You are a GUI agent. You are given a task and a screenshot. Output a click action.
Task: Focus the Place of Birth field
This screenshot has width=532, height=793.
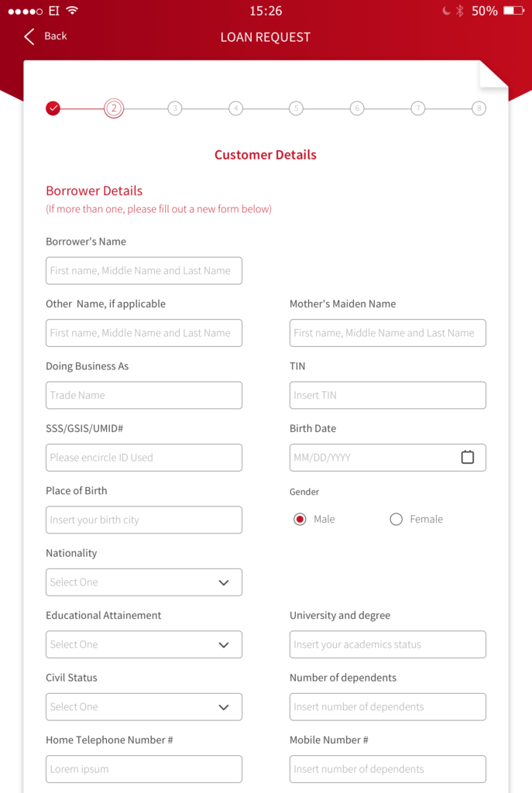(x=144, y=520)
